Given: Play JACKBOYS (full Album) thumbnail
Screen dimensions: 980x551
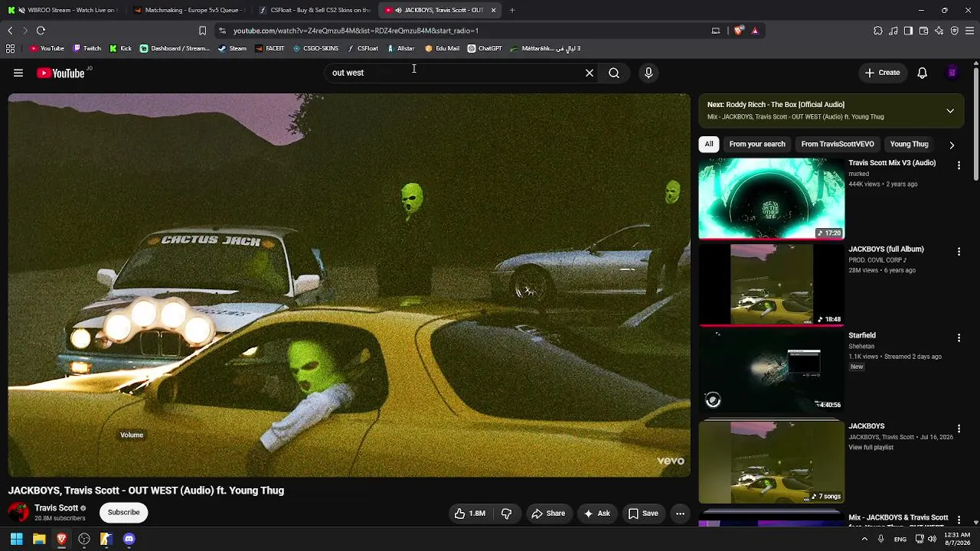Looking at the screenshot, I should 772,285.
